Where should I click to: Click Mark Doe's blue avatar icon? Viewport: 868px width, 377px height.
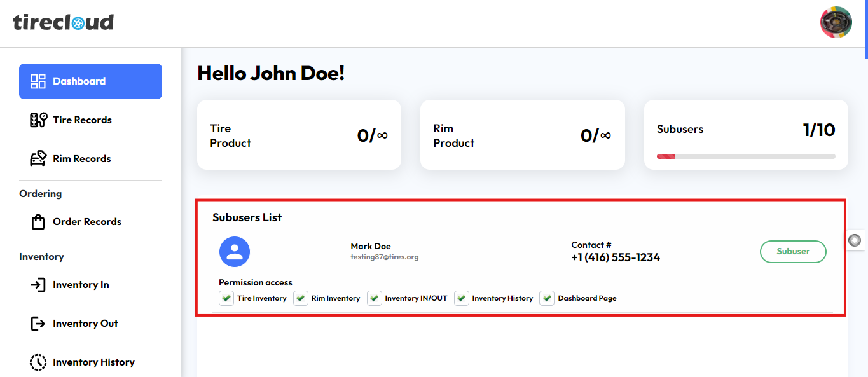(x=235, y=252)
